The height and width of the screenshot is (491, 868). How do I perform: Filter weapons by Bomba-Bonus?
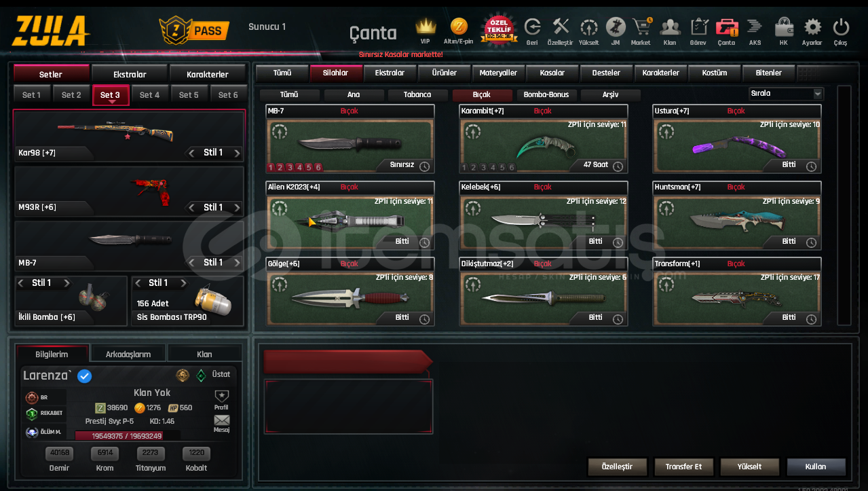[546, 94]
